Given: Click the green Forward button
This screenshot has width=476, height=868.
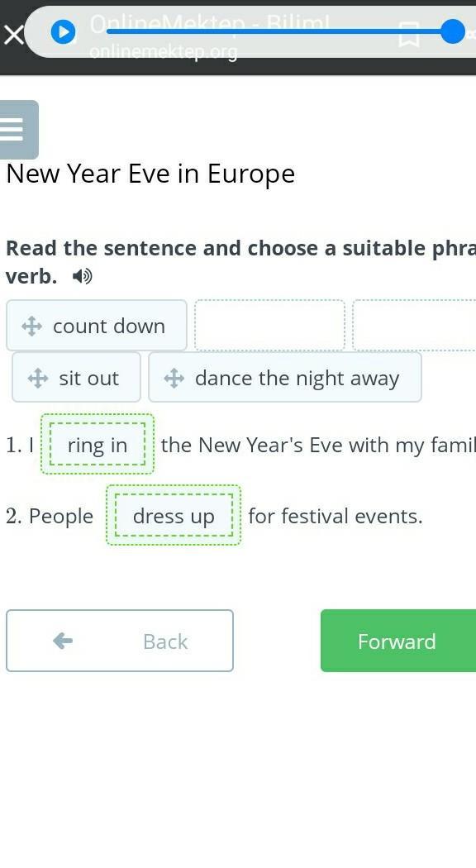Looking at the screenshot, I should point(398,641).
